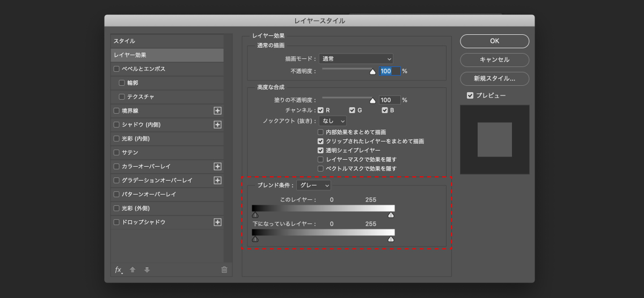The height and width of the screenshot is (298, 644).
Task: Enable the ドロップシャドウ checkbox
Action: point(116,222)
